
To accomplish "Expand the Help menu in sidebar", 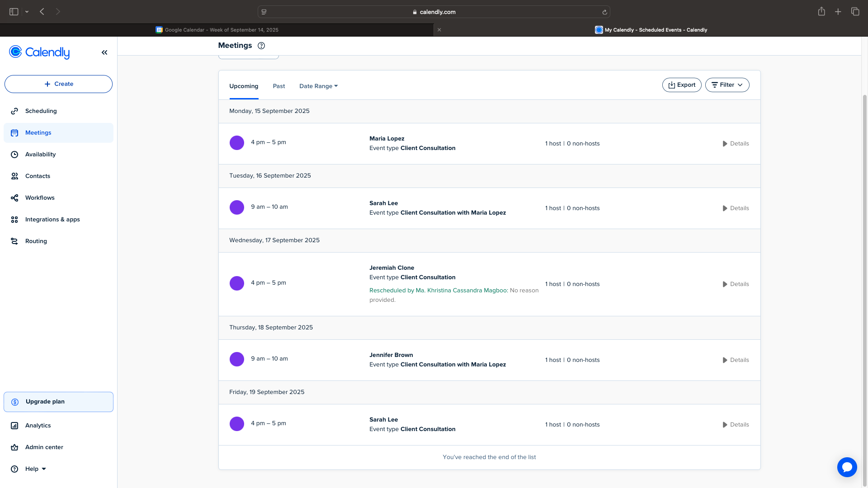I will pyautogui.click(x=36, y=469).
